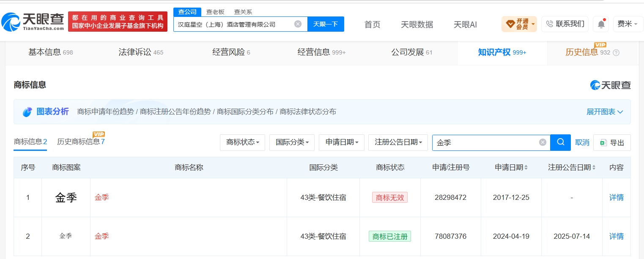Screen dimensions: 644x259
Task: Click the membership diamond icon
Action: [x=510, y=24]
